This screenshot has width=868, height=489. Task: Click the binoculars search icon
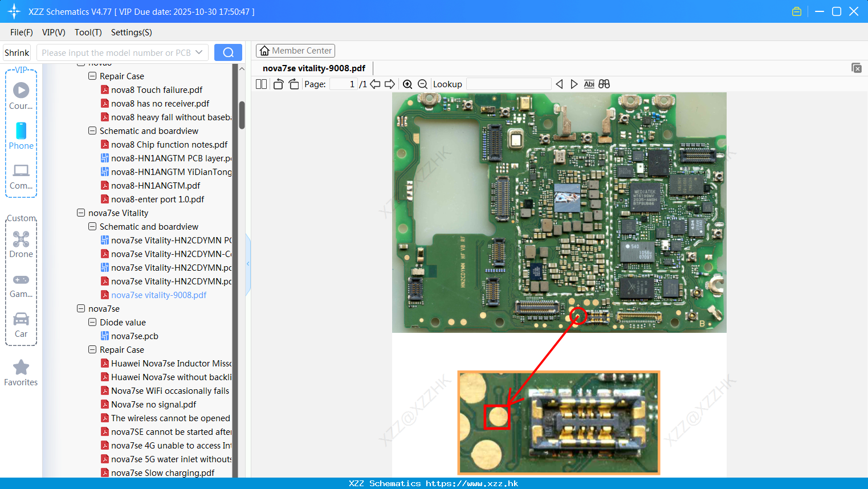tap(604, 84)
